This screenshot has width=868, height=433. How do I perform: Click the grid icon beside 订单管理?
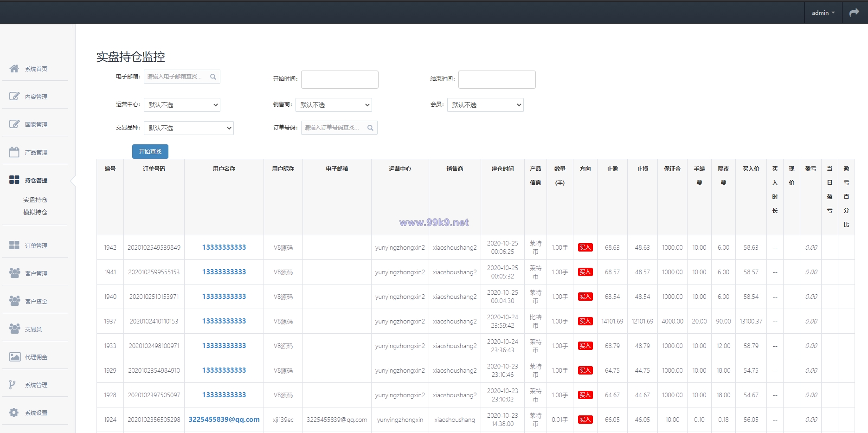coord(14,245)
